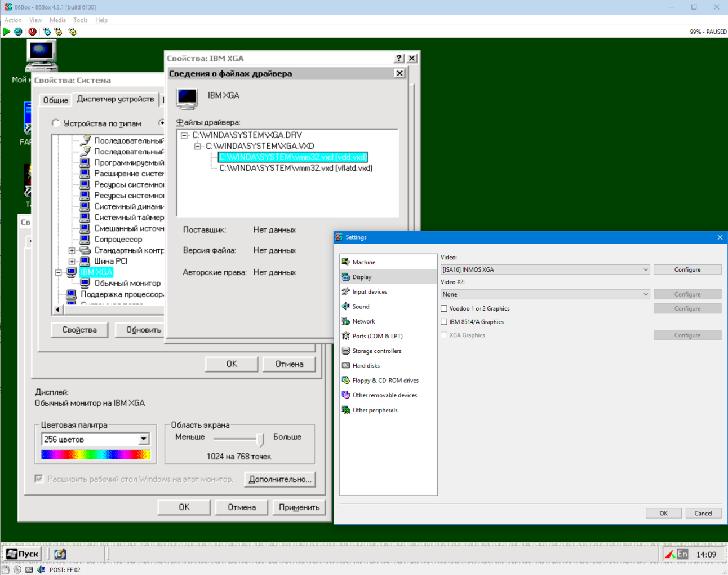Click the Применить button
This screenshot has height=575, width=728.
pyautogui.click(x=299, y=507)
